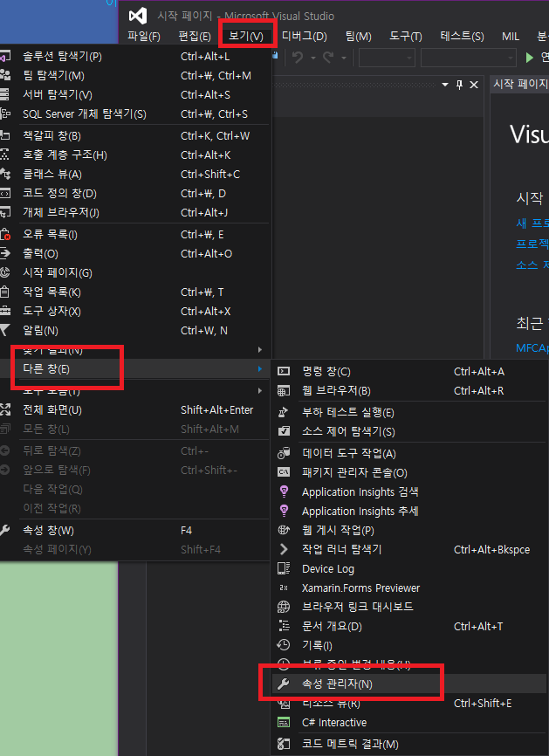The height and width of the screenshot is (756, 549).
Task: Select the C# Interactive label
Action: pyautogui.click(x=334, y=723)
